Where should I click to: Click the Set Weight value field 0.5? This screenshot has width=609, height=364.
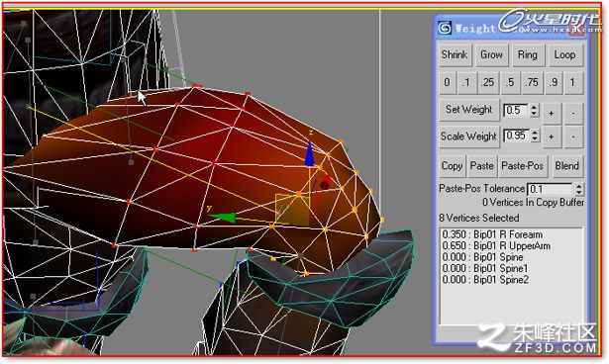click(x=516, y=110)
